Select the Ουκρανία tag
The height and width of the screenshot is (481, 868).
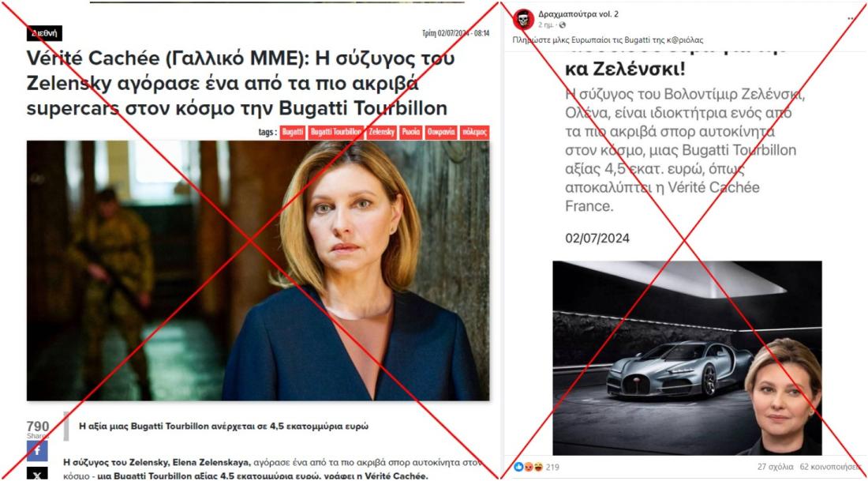click(x=441, y=133)
